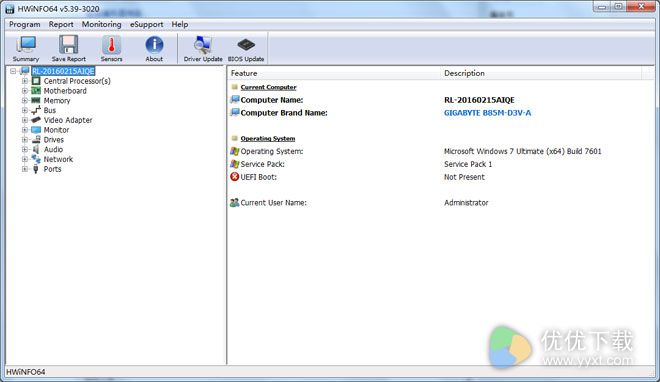
Task: Expand the Memory node
Action: [25, 101]
